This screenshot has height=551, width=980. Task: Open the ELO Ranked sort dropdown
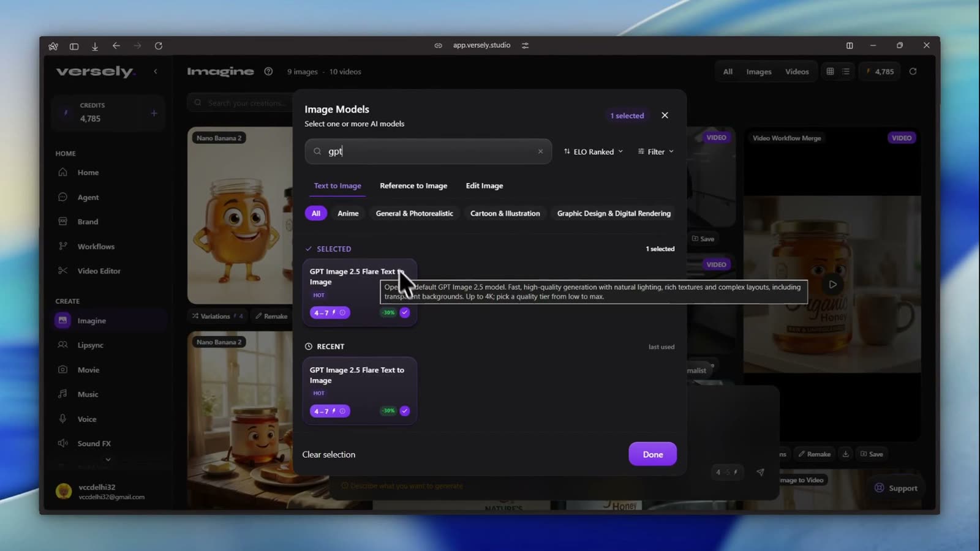(x=594, y=152)
